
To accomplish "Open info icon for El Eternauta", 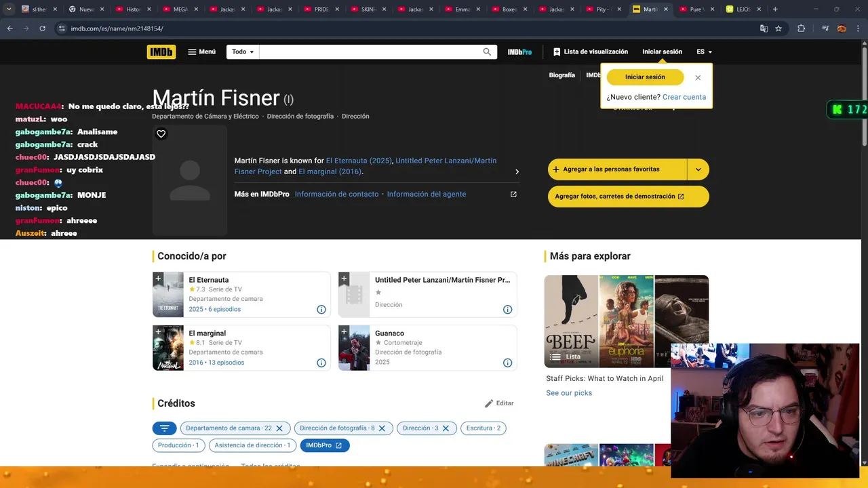I will pos(321,310).
